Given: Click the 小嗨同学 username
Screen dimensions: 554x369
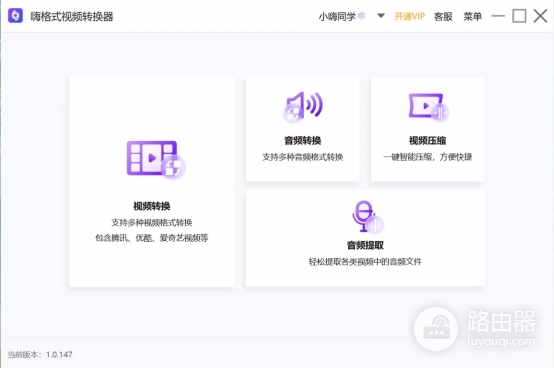Looking at the screenshot, I should tap(337, 16).
